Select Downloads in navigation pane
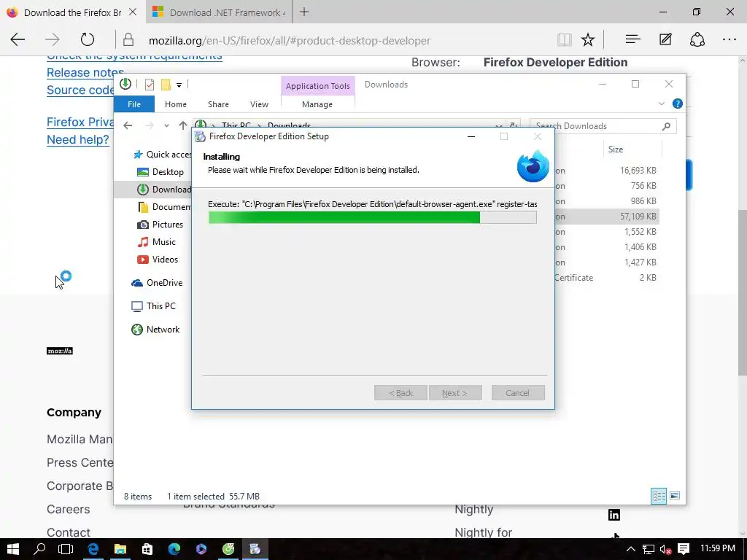Screen dimensions: 747x560 tap(164, 190)
